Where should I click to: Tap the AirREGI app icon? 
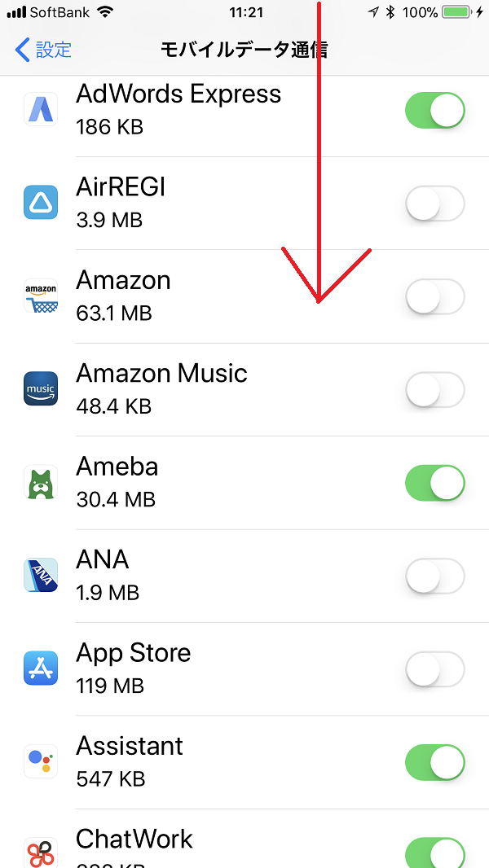[41, 203]
